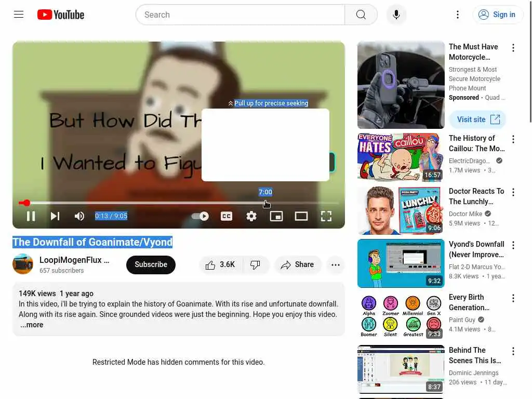The width and height of the screenshot is (532, 399).
Task: Open the LoopiMogenFlux channel avatar
Action: coord(23,264)
